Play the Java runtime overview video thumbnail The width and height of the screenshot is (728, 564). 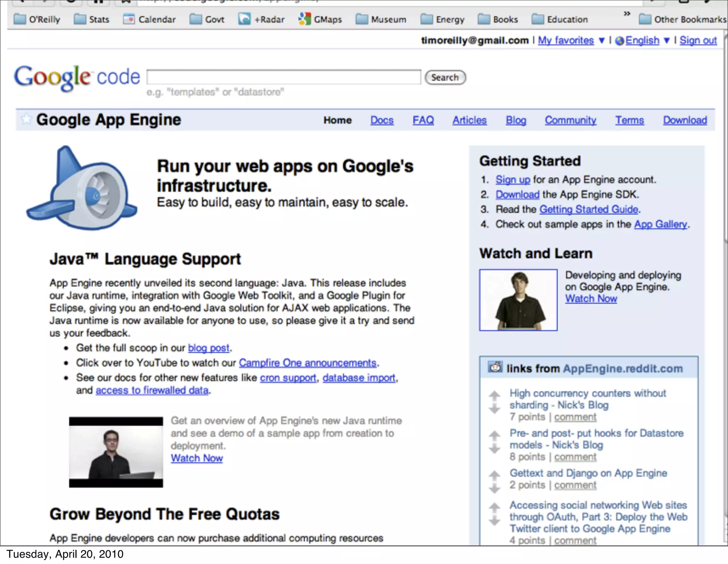coord(116,452)
